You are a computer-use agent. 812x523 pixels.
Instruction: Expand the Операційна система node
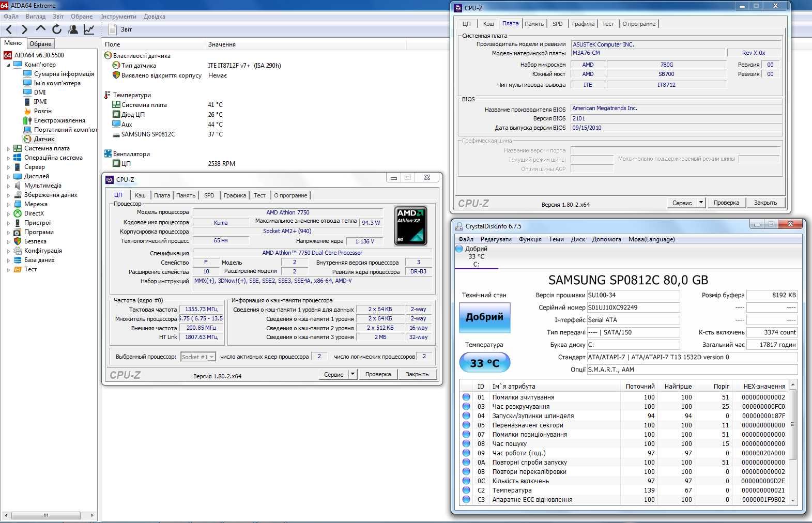tap(8, 158)
